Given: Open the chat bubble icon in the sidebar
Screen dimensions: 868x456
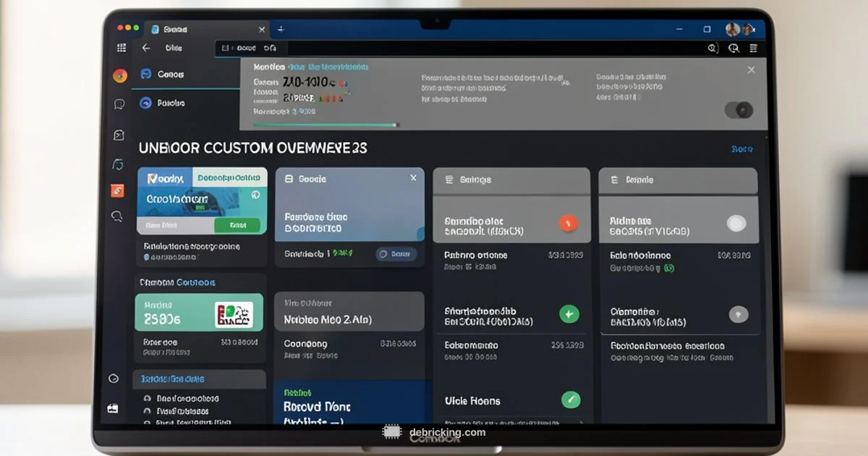Looking at the screenshot, I should click(119, 104).
